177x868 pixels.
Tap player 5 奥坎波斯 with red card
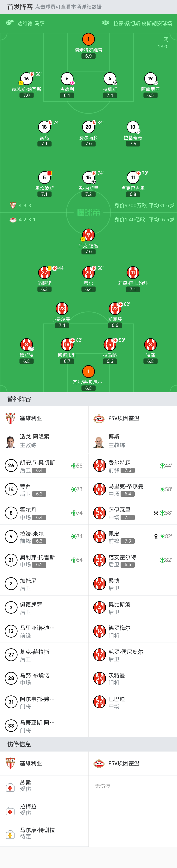[44, 177]
